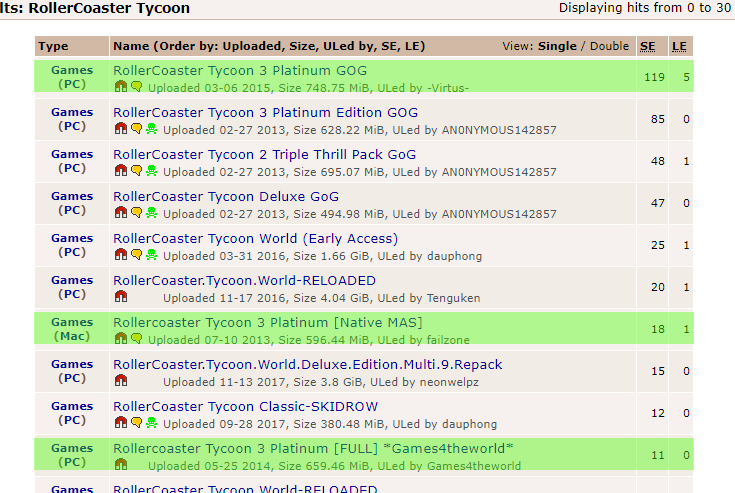This screenshot has height=493, width=735.
Task: Click comment icon for RollerCoaster Tycoon Deluxe GoG
Action: click(x=136, y=212)
